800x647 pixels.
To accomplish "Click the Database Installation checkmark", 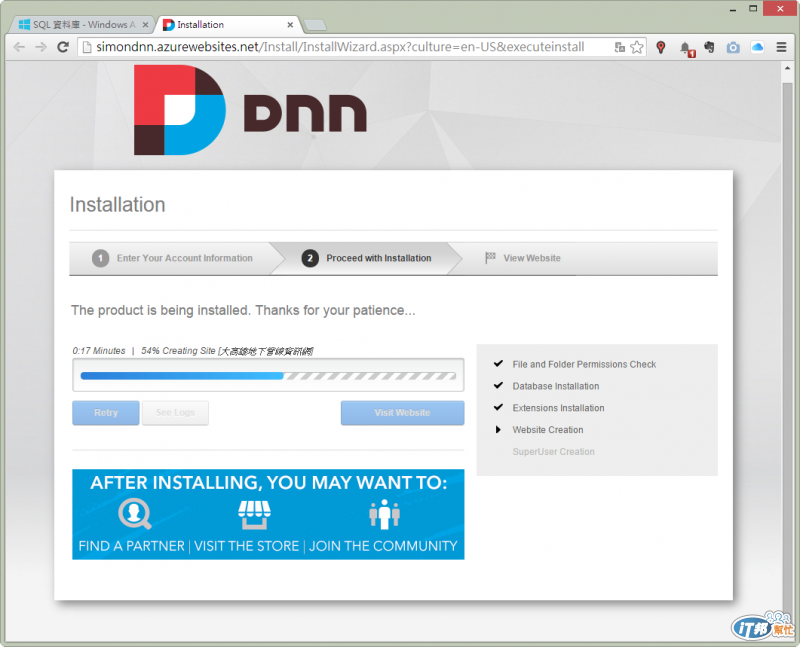I will [x=498, y=386].
